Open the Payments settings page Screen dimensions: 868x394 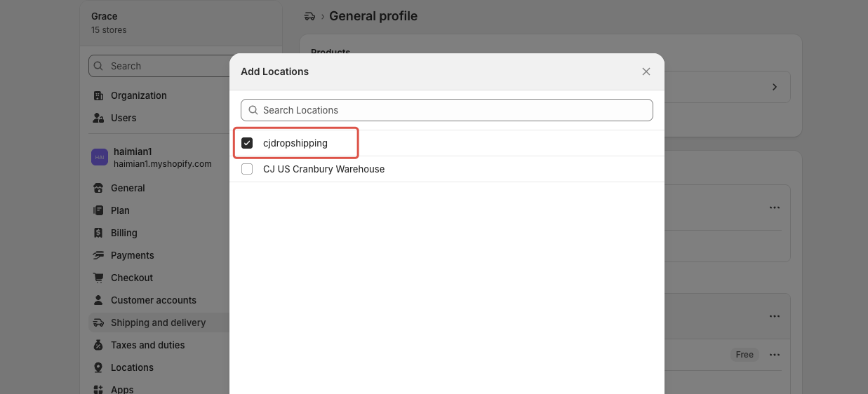[132, 255]
